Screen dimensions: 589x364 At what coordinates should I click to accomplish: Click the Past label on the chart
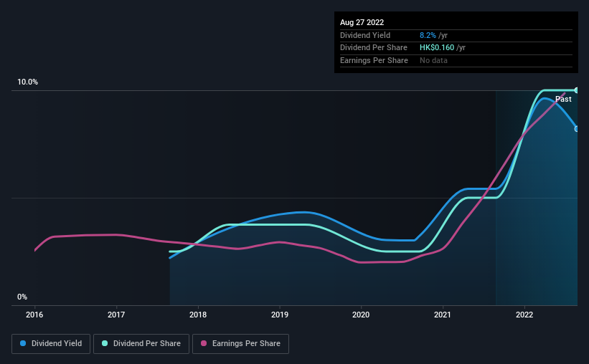(563, 99)
